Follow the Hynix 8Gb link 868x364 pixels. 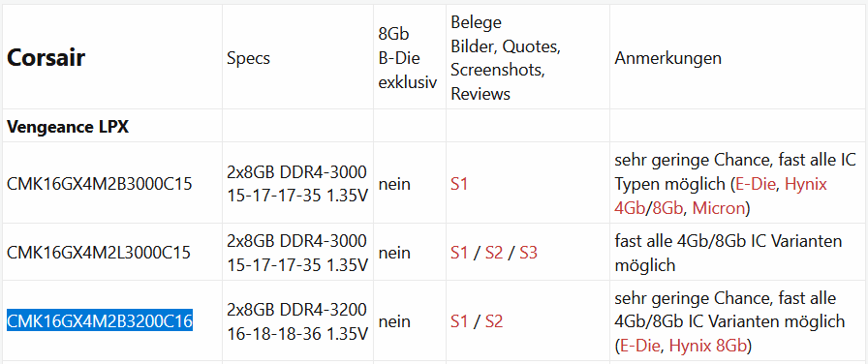pyautogui.click(x=708, y=346)
